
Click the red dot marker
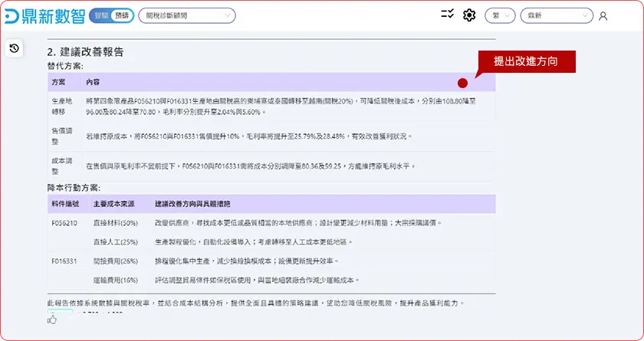(x=462, y=84)
